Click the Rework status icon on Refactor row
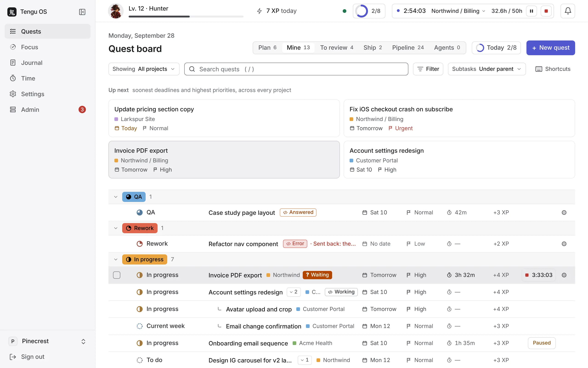588x368 pixels. (x=139, y=244)
